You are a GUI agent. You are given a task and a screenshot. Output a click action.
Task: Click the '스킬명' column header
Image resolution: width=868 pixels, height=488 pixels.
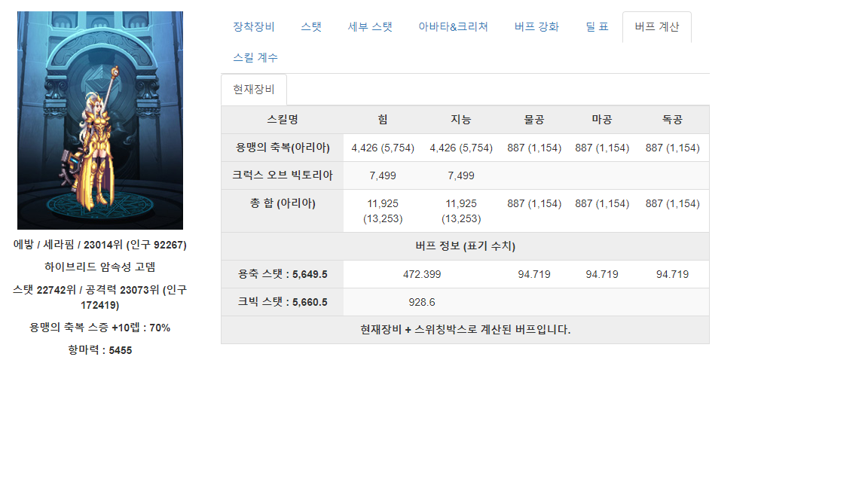click(x=283, y=120)
